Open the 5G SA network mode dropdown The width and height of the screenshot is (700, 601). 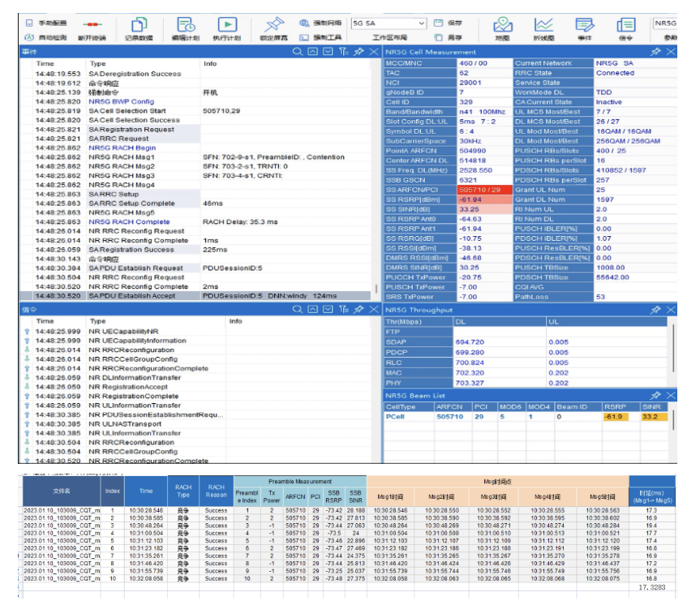pyautogui.click(x=398, y=24)
